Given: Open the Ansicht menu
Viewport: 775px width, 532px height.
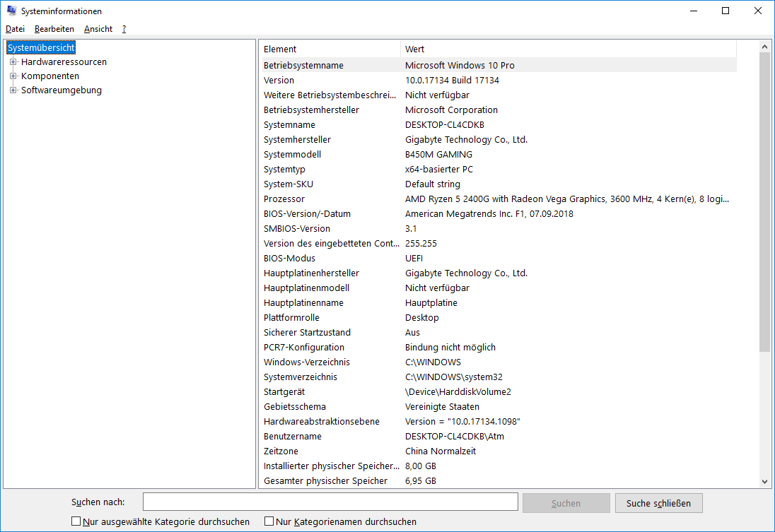Looking at the screenshot, I should click(98, 29).
